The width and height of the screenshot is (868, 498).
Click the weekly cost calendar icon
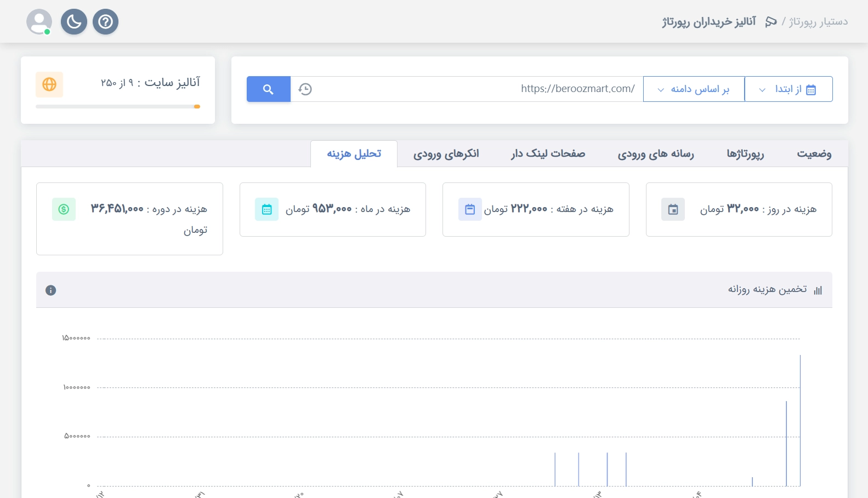coord(470,209)
